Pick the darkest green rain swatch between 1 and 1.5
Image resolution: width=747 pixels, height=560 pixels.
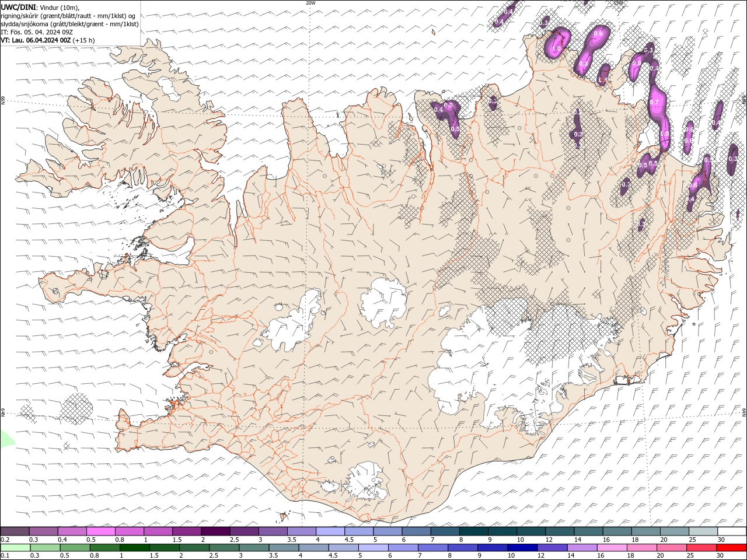[135, 548]
